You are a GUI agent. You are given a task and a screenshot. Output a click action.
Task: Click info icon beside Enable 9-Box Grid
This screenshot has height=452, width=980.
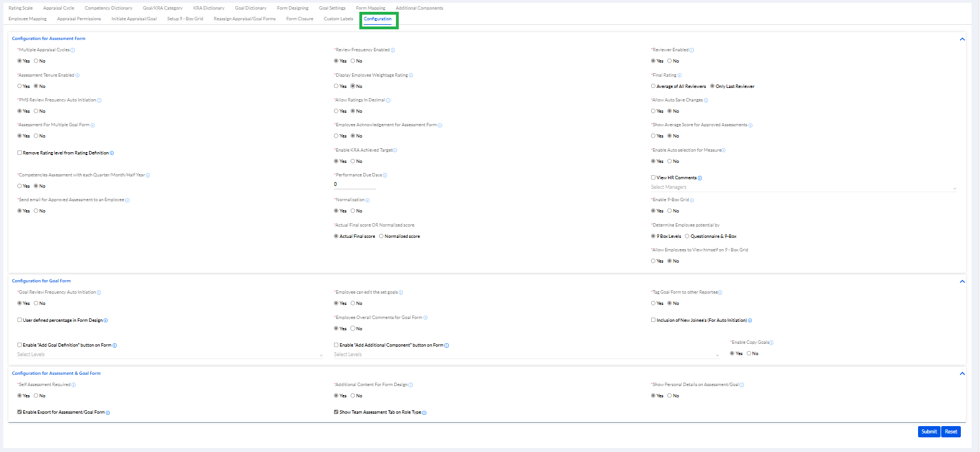tap(692, 200)
